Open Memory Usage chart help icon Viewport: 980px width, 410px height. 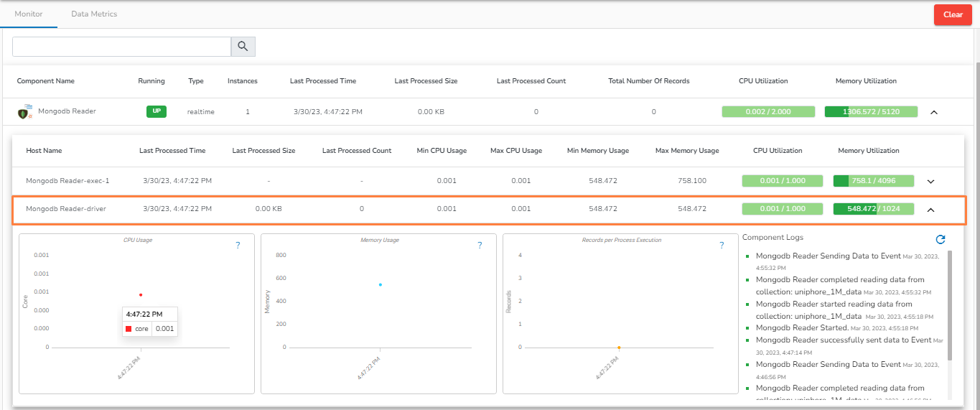(480, 246)
